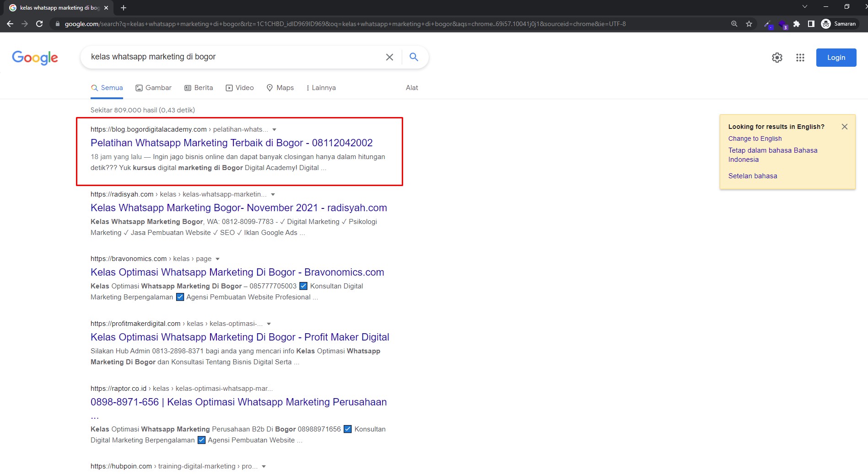The height and width of the screenshot is (474, 868).
Task: Expand options arrow for bogordigitalacademy result
Action: coord(275,130)
